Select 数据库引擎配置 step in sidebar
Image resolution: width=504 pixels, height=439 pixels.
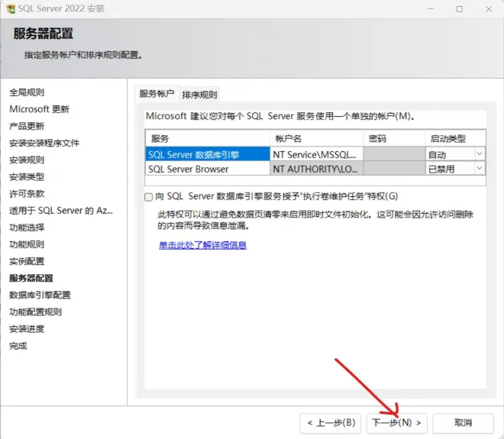point(40,295)
